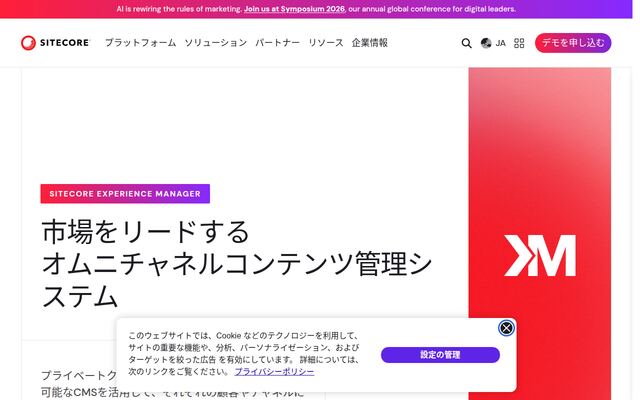
Task: Click the デモを申し込む button
Action: [x=573, y=43]
